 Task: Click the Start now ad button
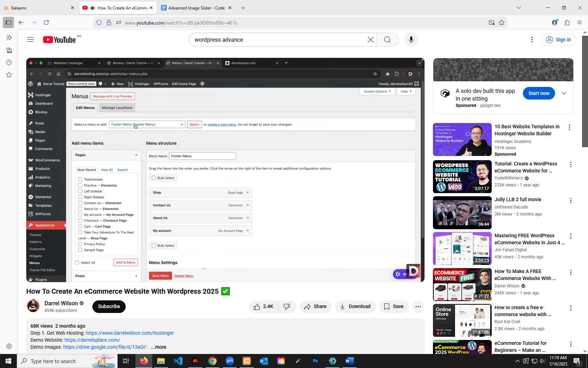[x=539, y=93]
